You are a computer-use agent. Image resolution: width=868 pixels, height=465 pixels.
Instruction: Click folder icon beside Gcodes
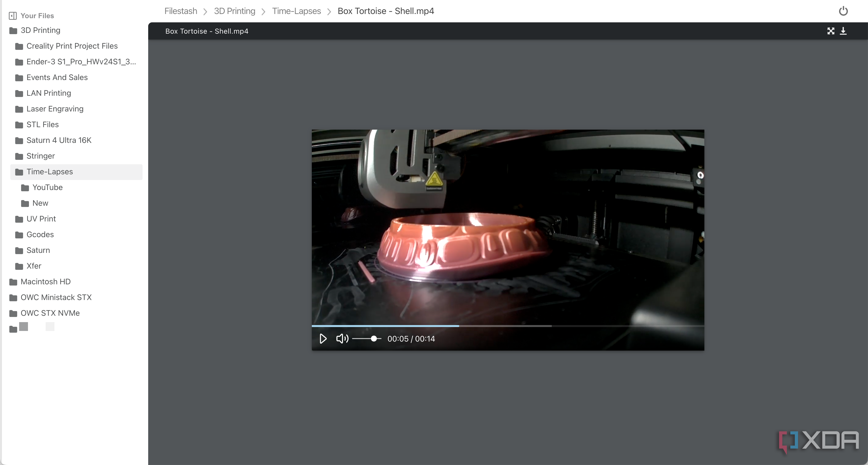[19, 235]
